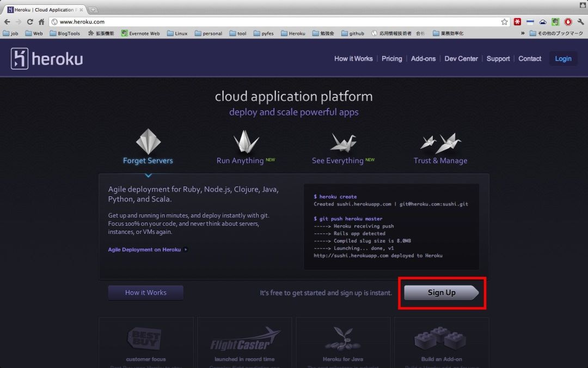The height and width of the screenshot is (368, 588).
Task: Open the Best Buy customer focus card
Action: point(146,342)
